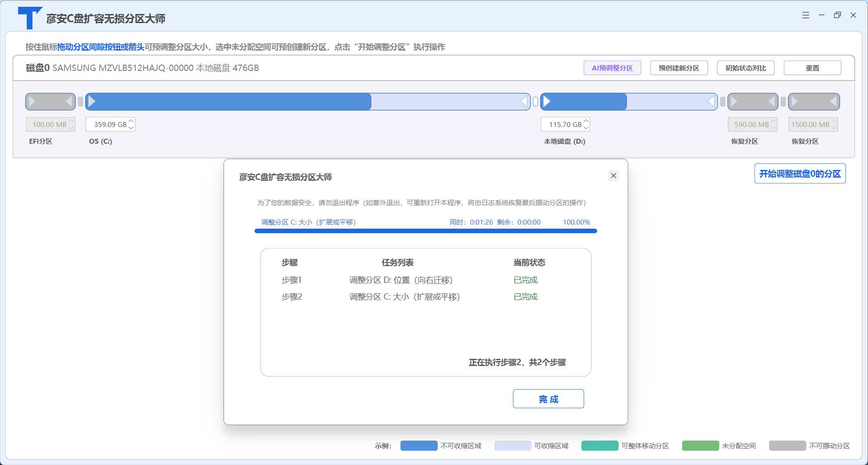Image resolution: width=868 pixels, height=465 pixels.
Task: Click the right arrow of the 1500 MB recovery partition
Action: 833,102
